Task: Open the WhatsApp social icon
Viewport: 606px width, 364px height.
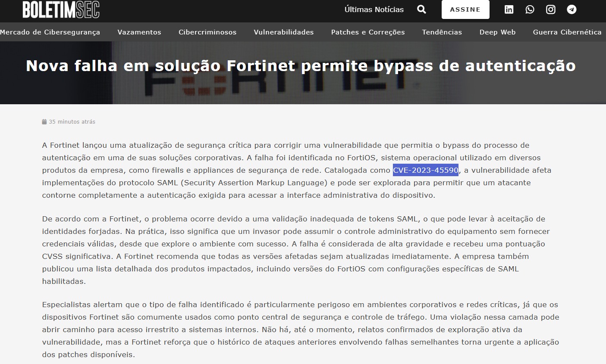Action: (x=530, y=9)
